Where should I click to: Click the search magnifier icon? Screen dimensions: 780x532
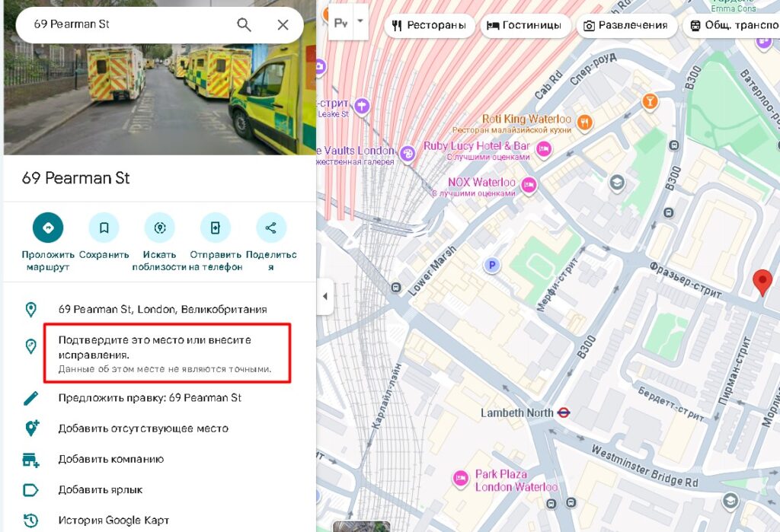[x=244, y=24]
